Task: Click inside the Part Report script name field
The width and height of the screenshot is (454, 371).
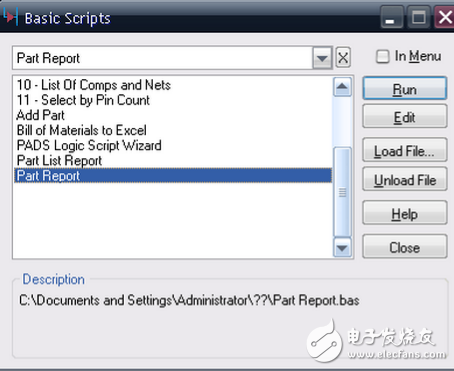Action: point(163,58)
